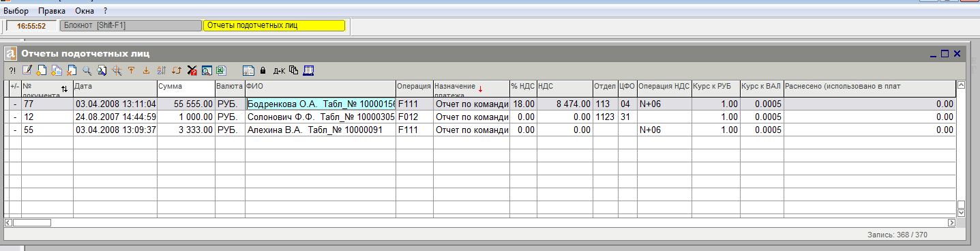980x251 pixels.
Task: Click the sum 1 000.00 cell
Action: click(x=185, y=117)
